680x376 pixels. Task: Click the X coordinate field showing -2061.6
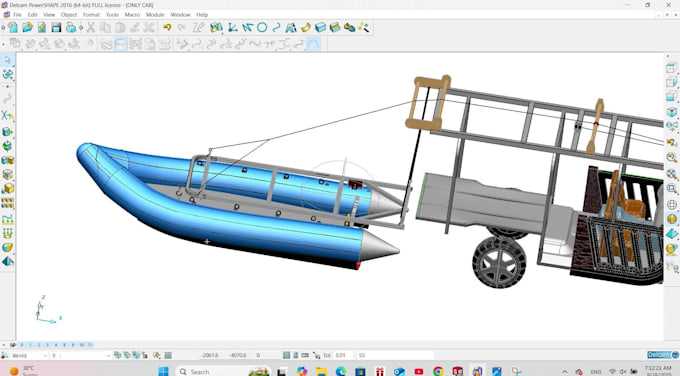[209, 356]
